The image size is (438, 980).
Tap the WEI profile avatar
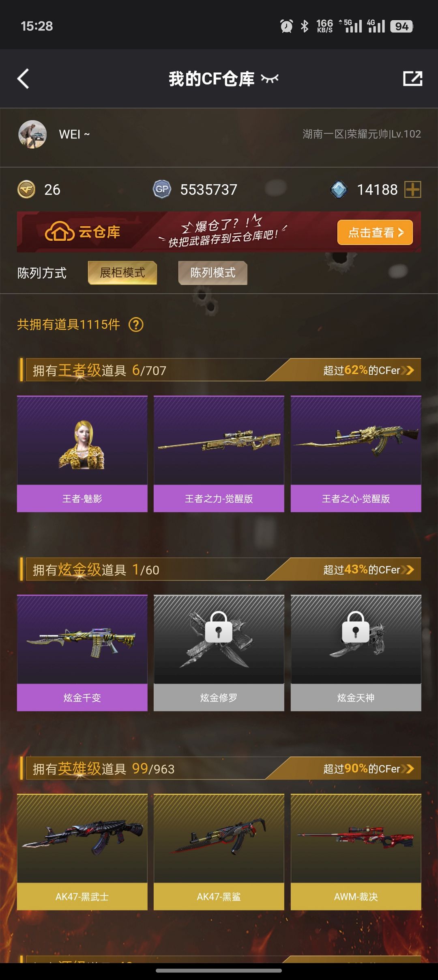point(32,134)
